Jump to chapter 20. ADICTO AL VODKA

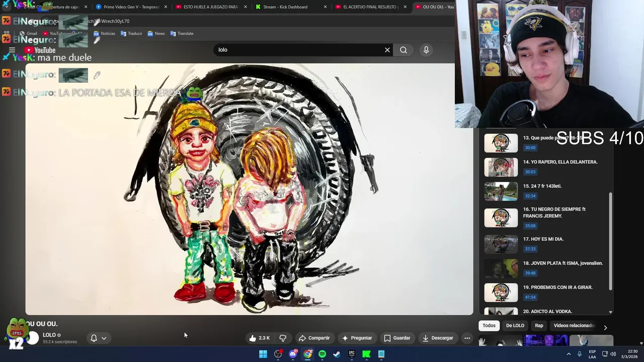(546, 311)
